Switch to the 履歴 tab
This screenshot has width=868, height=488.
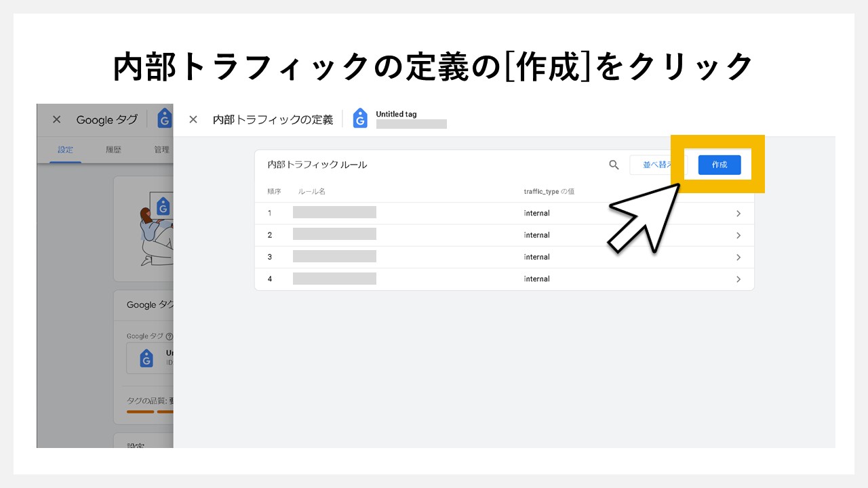coord(113,150)
